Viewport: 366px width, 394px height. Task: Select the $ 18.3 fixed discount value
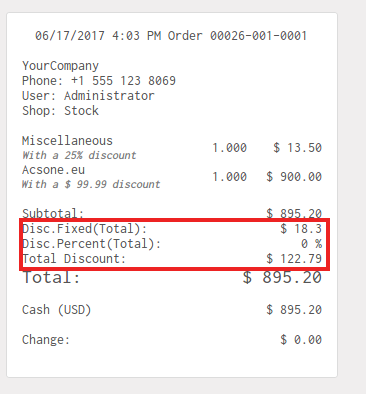[301, 229]
